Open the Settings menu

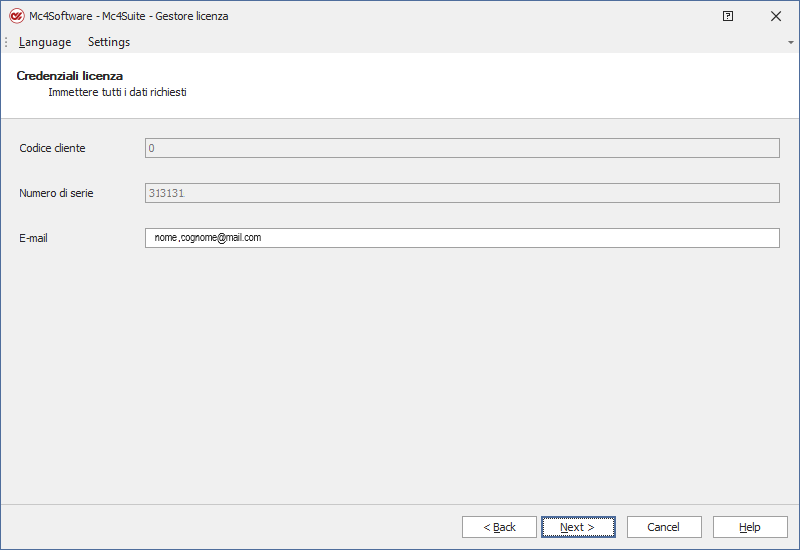(109, 42)
